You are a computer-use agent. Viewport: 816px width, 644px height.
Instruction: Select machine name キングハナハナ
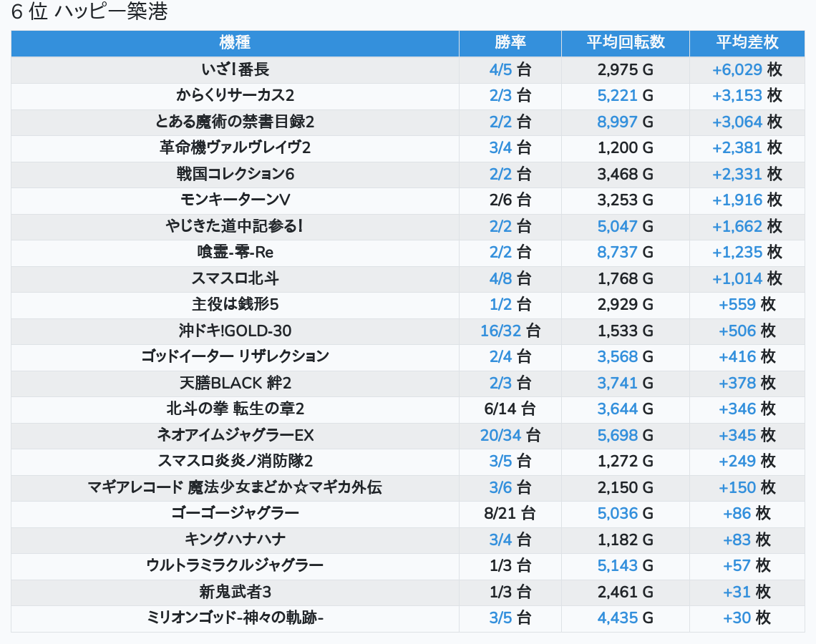pyautogui.click(x=235, y=540)
